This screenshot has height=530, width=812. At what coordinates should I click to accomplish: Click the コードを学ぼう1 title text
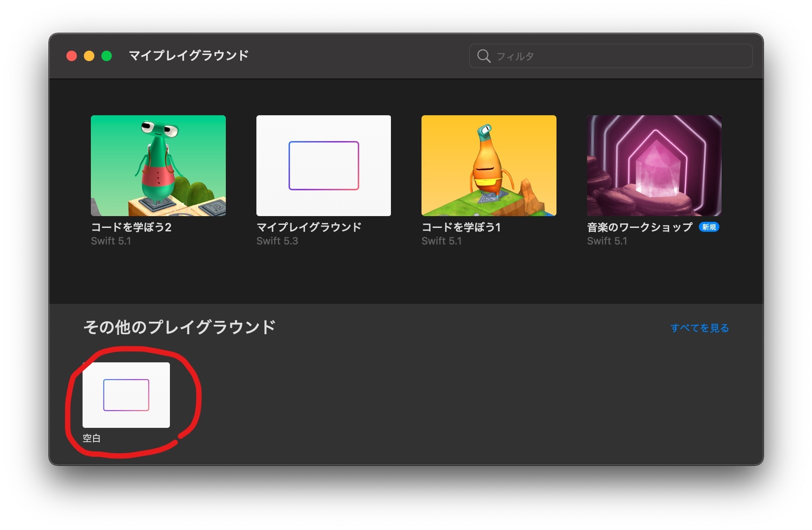click(461, 227)
